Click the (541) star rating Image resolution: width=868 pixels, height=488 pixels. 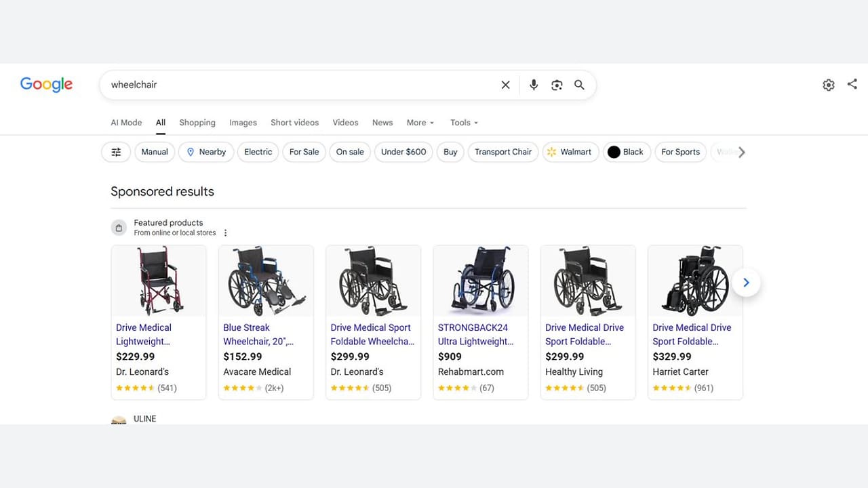coord(146,388)
